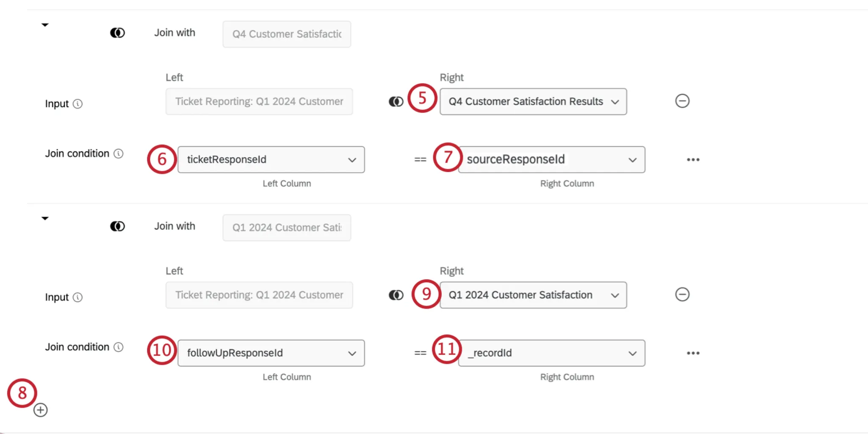Open the ellipsis menu beside sourceResponseId
The height and width of the screenshot is (434, 868).
point(693,159)
